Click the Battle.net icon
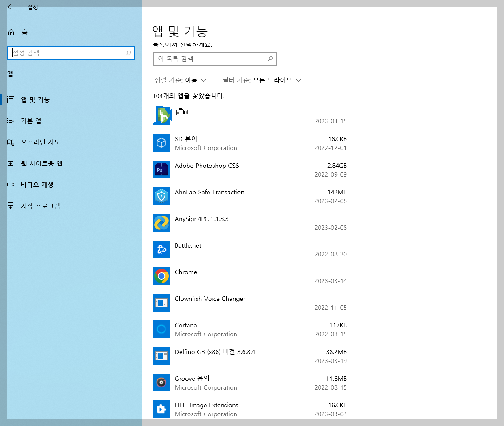Image resolution: width=504 pixels, height=426 pixels. pos(161,249)
